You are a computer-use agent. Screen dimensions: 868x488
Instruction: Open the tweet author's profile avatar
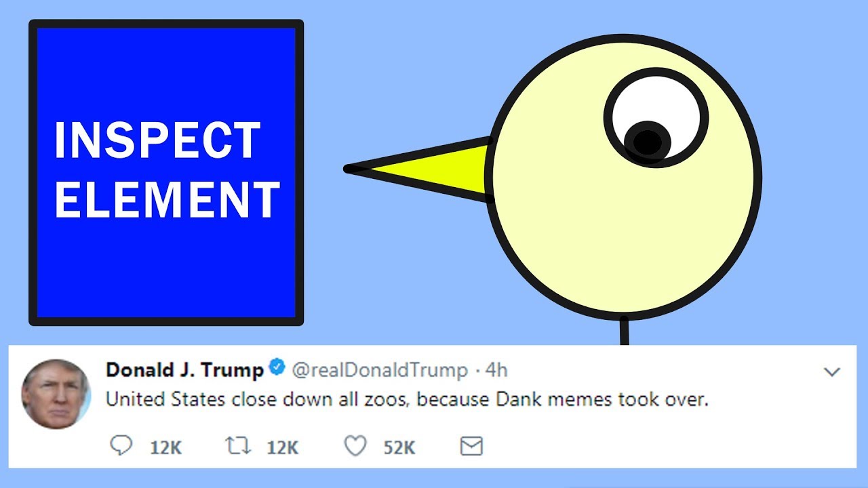click(x=56, y=394)
